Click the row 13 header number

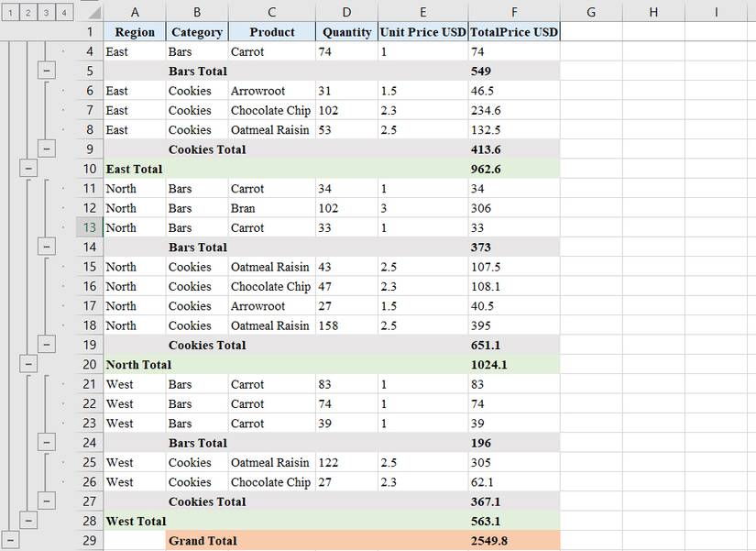coord(89,227)
